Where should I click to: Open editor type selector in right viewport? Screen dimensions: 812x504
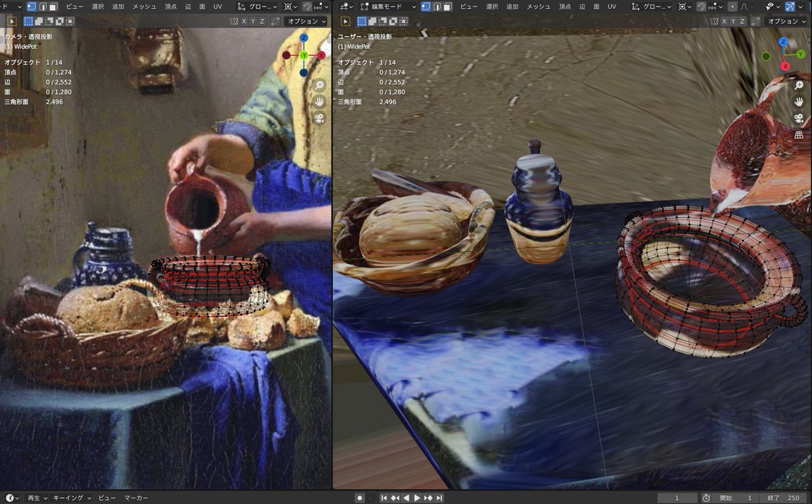click(x=346, y=7)
